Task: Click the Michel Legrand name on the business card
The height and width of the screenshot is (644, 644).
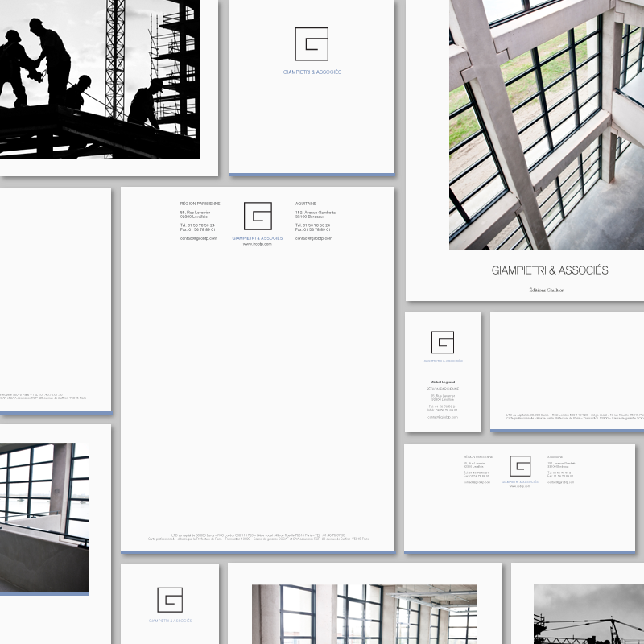Action: point(442,382)
